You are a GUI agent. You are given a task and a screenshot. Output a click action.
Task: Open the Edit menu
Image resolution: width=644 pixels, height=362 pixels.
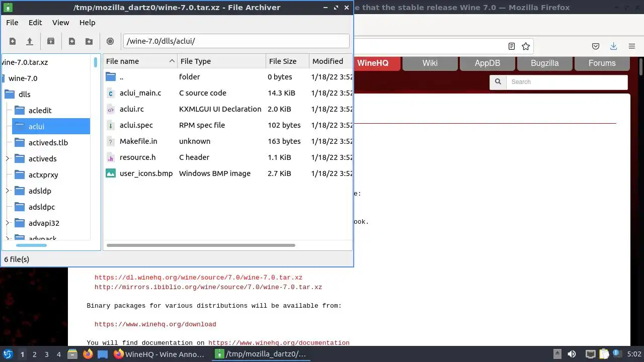coord(35,23)
